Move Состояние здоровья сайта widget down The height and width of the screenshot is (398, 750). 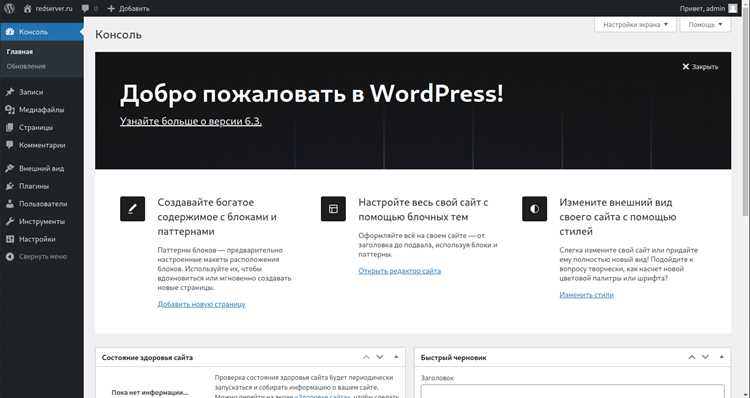pos(380,357)
